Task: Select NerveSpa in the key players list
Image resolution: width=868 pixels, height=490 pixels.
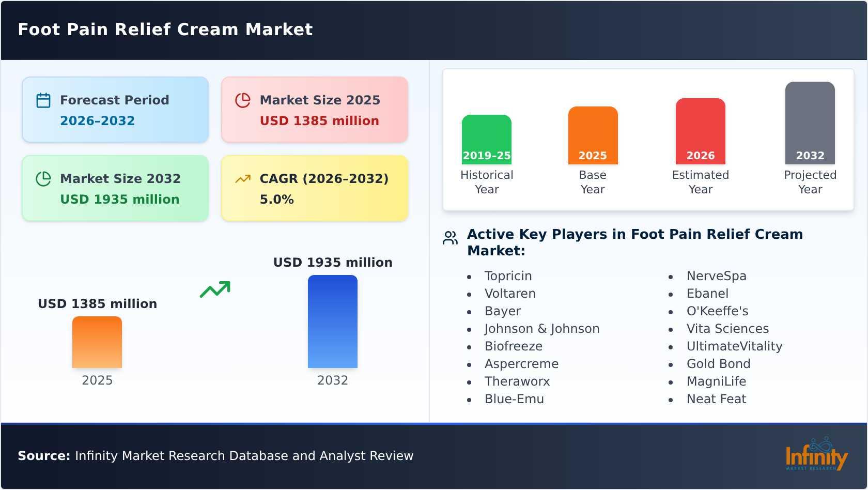Action: click(x=716, y=276)
